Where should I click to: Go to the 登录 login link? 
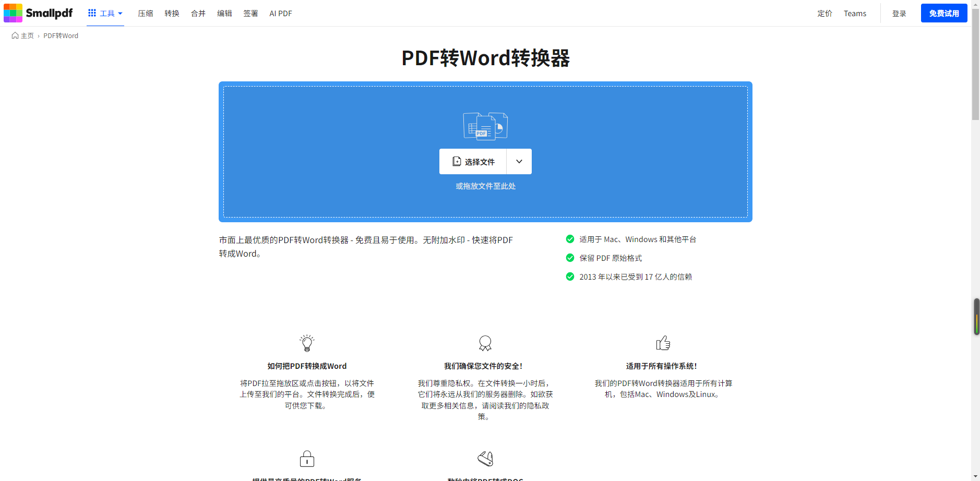[899, 14]
